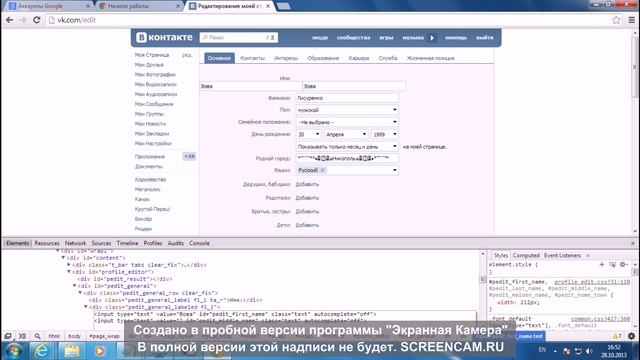Viewport: 640px width, 360px height.
Task: Bookmark this page with the star icon
Action: [x=616, y=20]
